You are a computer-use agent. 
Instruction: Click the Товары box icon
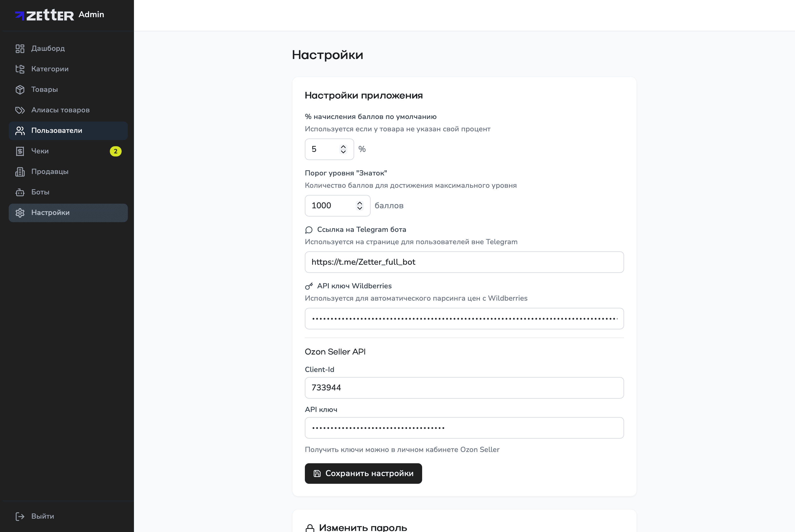tap(20, 90)
